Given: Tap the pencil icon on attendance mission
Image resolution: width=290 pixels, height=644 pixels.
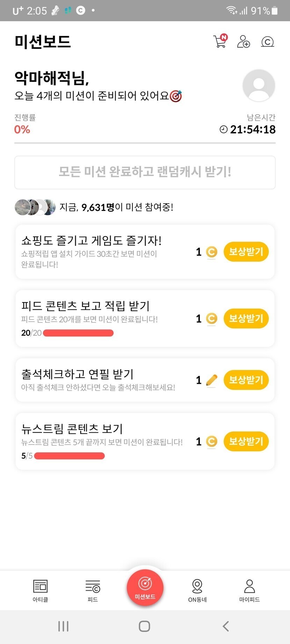Looking at the screenshot, I should [x=211, y=380].
